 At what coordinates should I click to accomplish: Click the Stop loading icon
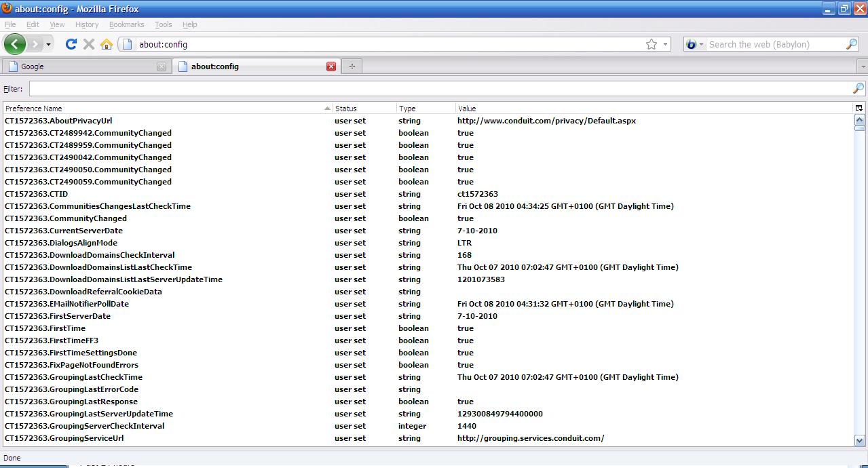pyautogui.click(x=88, y=44)
